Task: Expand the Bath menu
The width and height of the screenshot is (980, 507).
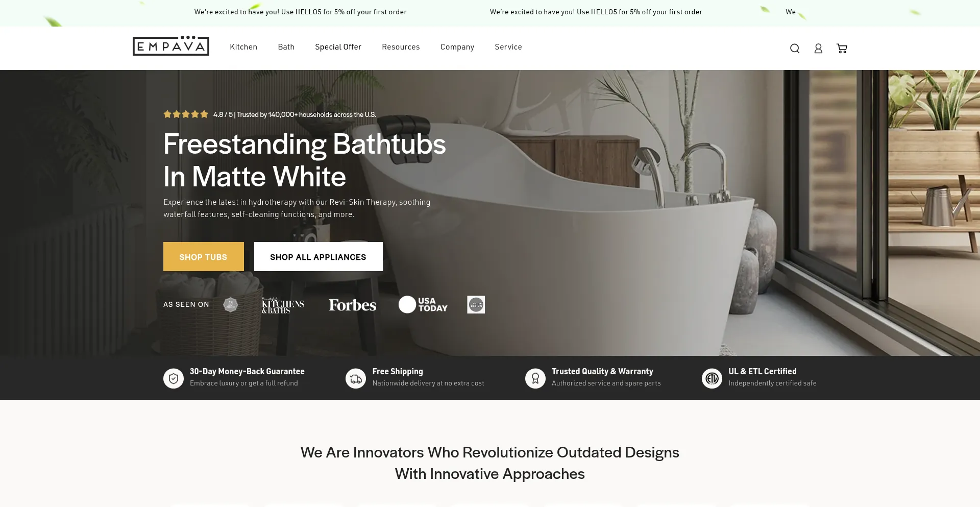Action: (x=286, y=47)
